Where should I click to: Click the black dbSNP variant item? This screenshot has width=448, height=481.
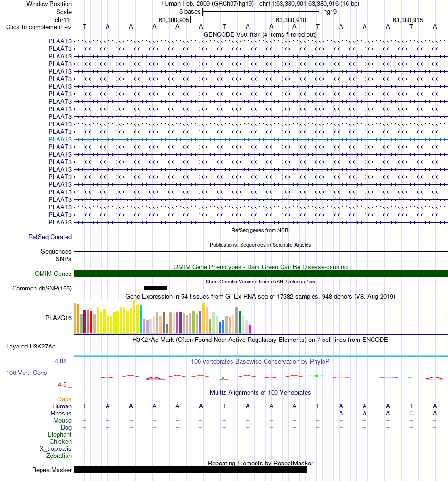click(x=156, y=288)
